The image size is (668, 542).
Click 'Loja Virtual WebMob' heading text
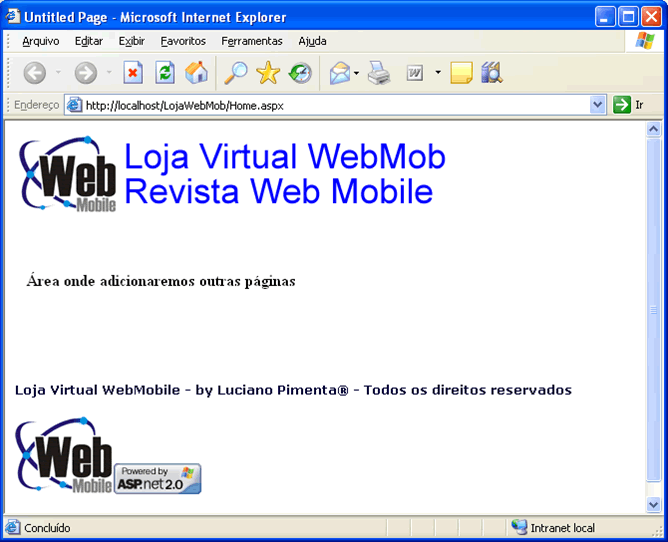click(x=285, y=156)
